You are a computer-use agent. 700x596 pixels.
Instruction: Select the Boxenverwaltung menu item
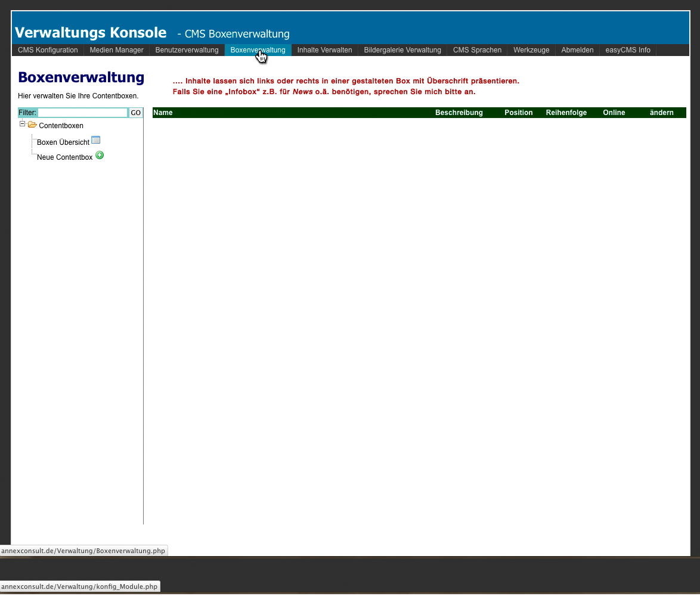(x=258, y=50)
